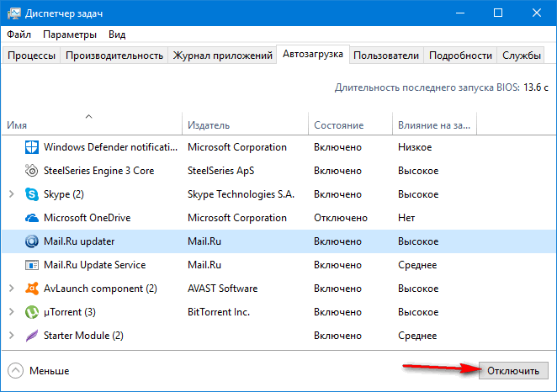This screenshot has width=557, height=392.
Task: Switch to the Подробности tab
Action: pyautogui.click(x=460, y=56)
